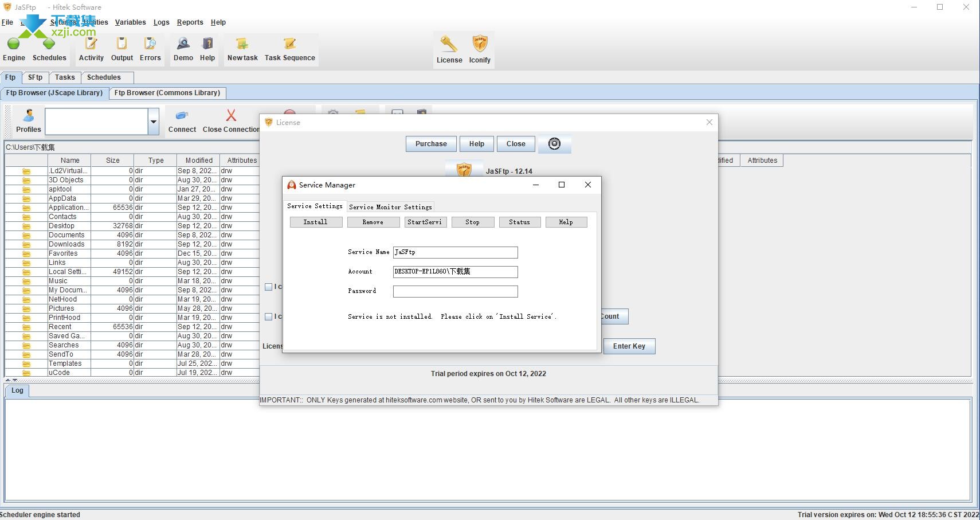Click Install in Service Manager
Viewport: 980px width, 520px height.
(316, 222)
